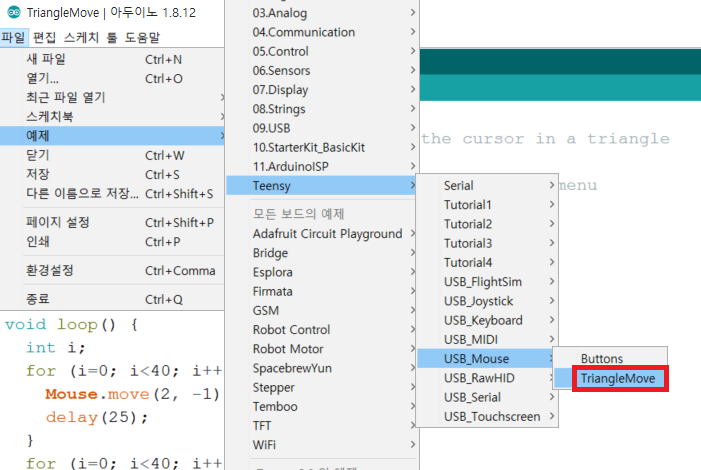Viewport: 701px width, 470px height.
Task: Click 'Mouse.move' in the code editor
Action: point(97,394)
